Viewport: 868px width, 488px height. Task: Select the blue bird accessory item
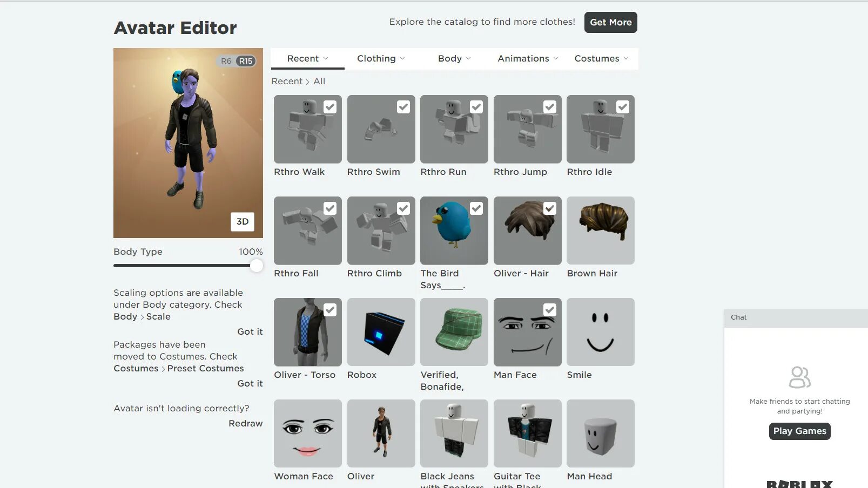click(x=454, y=231)
